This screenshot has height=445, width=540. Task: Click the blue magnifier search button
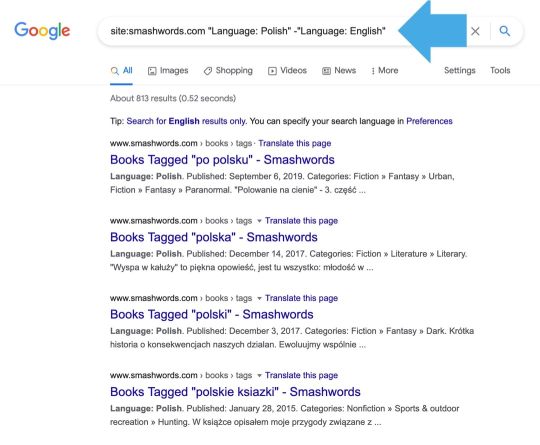click(x=505, y=31)
